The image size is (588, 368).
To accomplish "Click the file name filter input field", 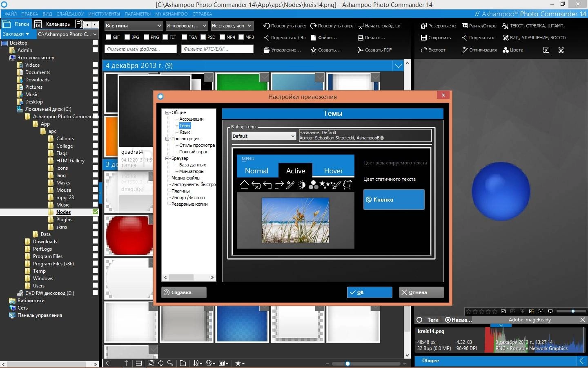I will pyautogui.click(x=140, y=49).
